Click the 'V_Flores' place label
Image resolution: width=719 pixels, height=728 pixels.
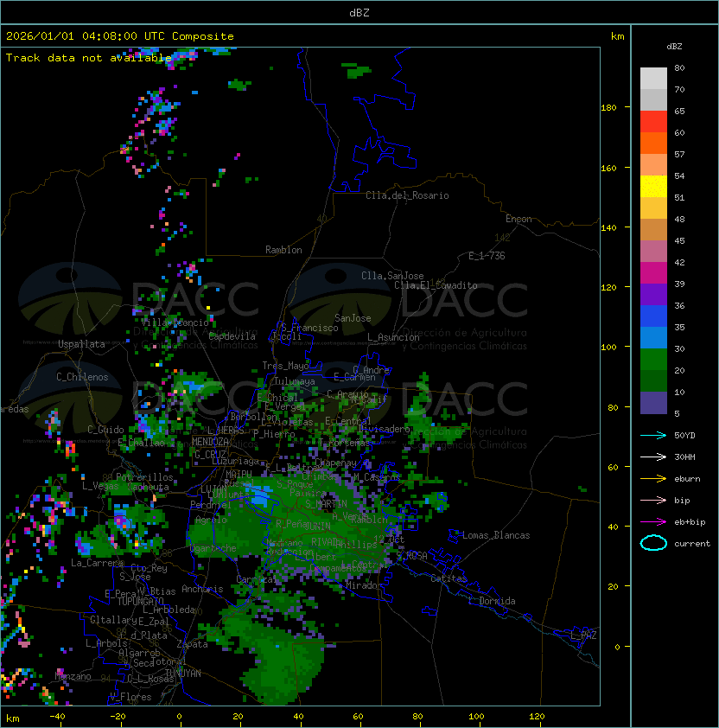pyautogui.click(x=130, y=697)
